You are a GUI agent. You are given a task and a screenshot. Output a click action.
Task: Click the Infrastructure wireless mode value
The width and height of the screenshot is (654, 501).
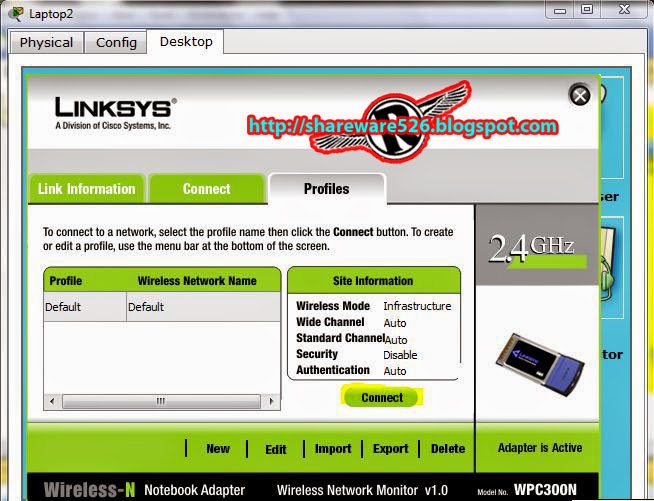click(x=417, y=306)
